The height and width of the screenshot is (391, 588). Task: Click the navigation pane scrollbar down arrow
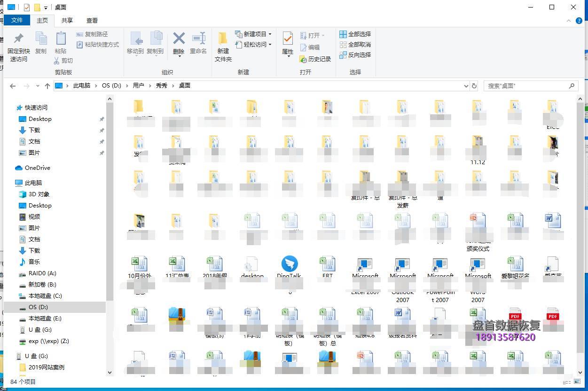click(x=110, y=373)
